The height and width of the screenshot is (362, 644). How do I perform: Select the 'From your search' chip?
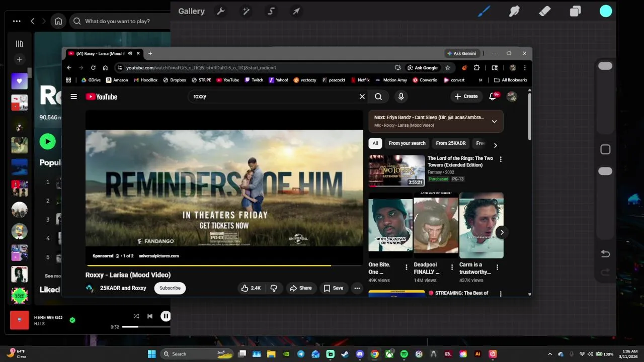point(407,143)
